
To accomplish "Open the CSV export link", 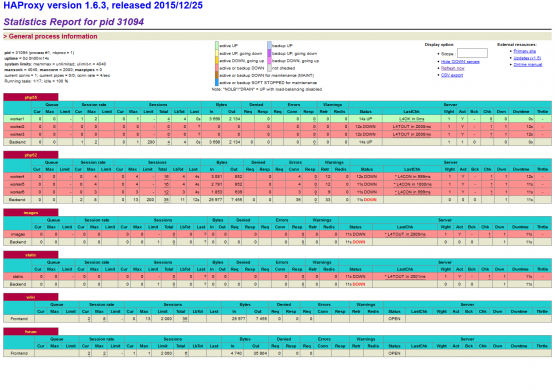I will (x=452, y=75).
